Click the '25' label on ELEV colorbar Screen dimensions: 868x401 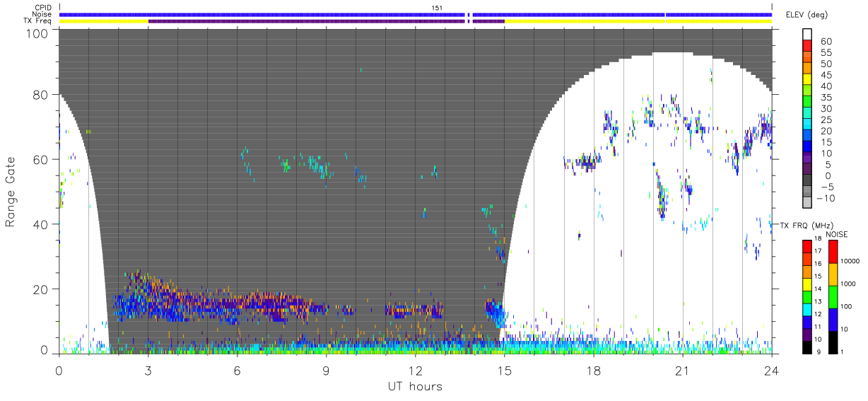pos(825,120)
